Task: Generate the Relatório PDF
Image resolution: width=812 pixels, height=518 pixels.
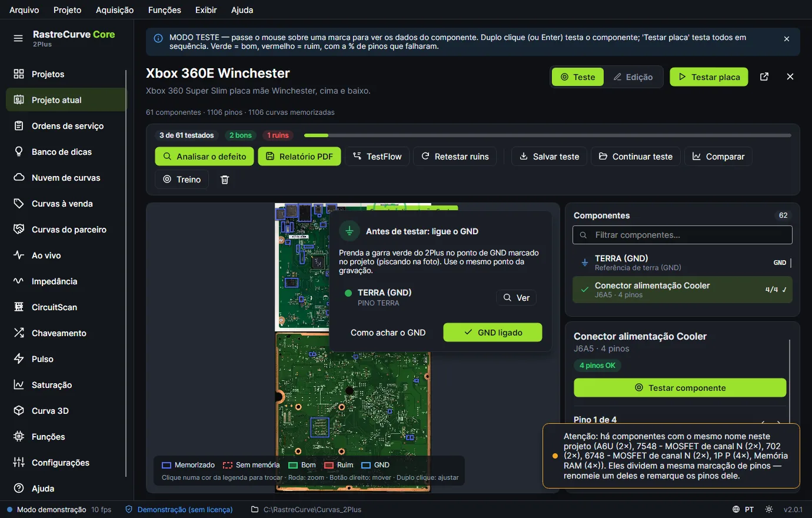Action: point(299,157)
